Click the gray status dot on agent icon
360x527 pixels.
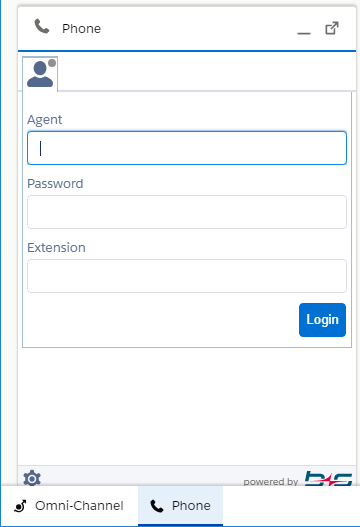click(x=52, y=63)
